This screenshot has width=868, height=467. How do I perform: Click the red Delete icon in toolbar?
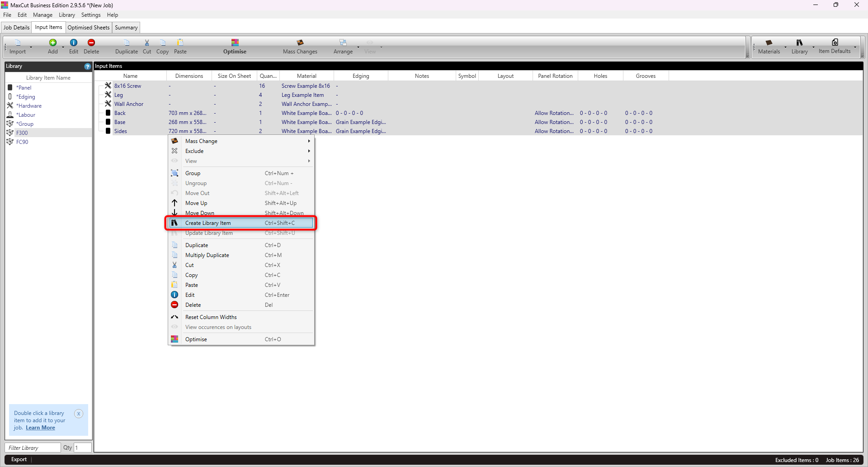[x=91, y=43]
